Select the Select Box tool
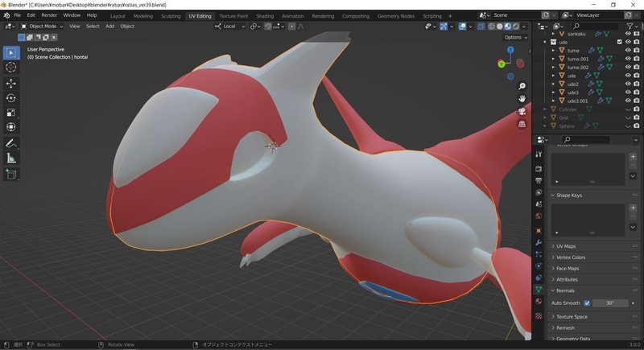This screenshot has width=644, height=350. (x=11, y=52)
